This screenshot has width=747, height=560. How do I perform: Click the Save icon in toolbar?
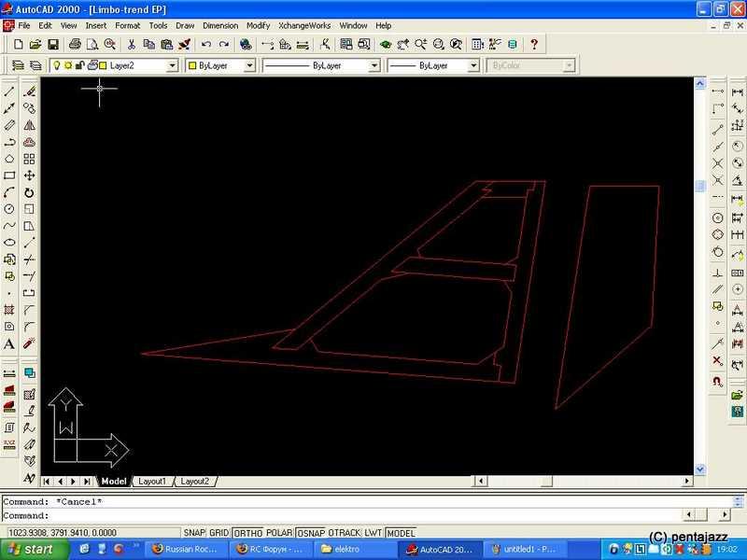[x=53, y=44]
